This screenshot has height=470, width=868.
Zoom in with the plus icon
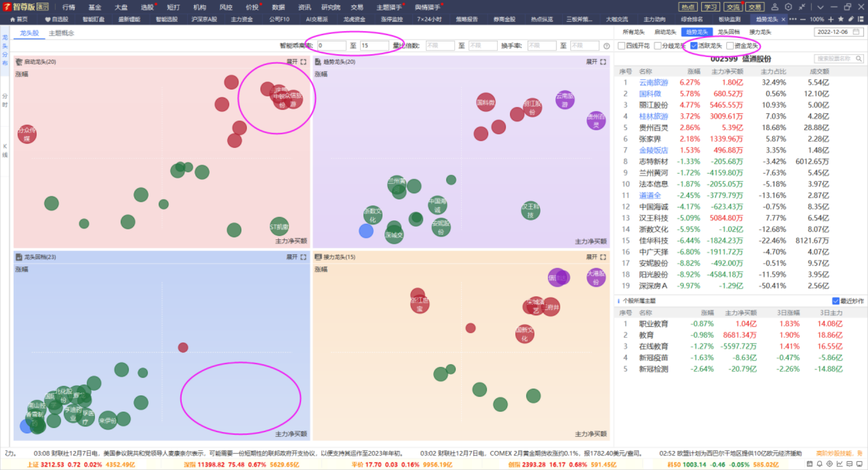click(x=831, y=19)
